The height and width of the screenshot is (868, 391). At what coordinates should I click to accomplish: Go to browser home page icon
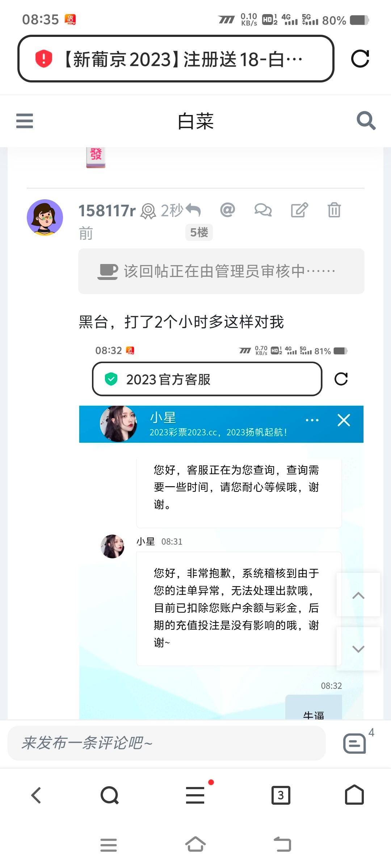354,795
